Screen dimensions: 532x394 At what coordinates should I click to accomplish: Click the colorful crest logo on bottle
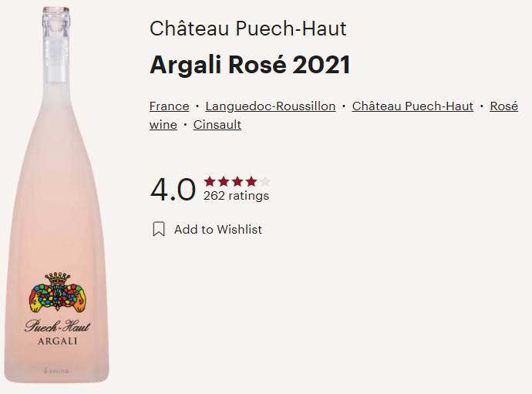pos(58,292)
